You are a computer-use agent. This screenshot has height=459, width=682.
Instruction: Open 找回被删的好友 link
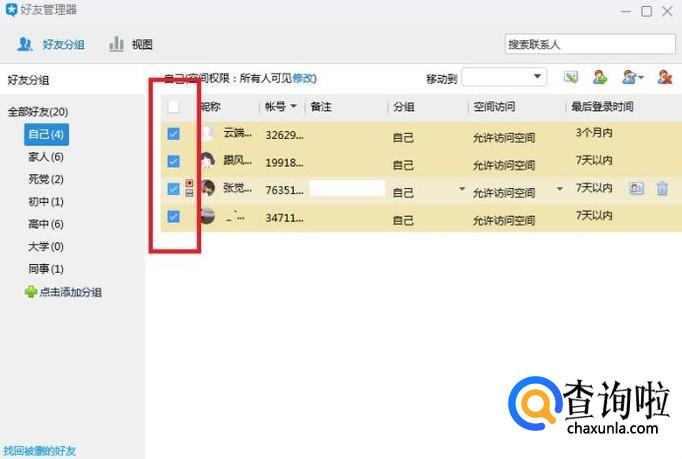[40, 451]
